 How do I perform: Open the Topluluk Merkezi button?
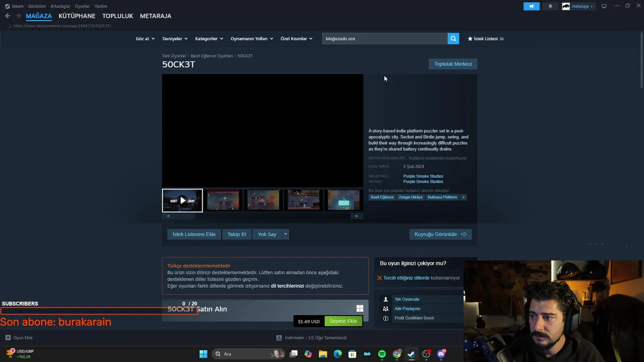[453, 64]
